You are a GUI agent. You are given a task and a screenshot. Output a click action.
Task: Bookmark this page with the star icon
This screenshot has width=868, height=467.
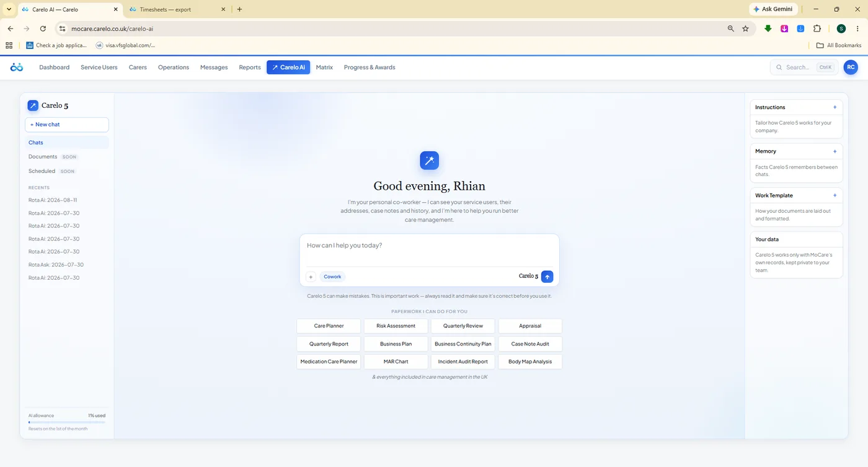(745, 29)
